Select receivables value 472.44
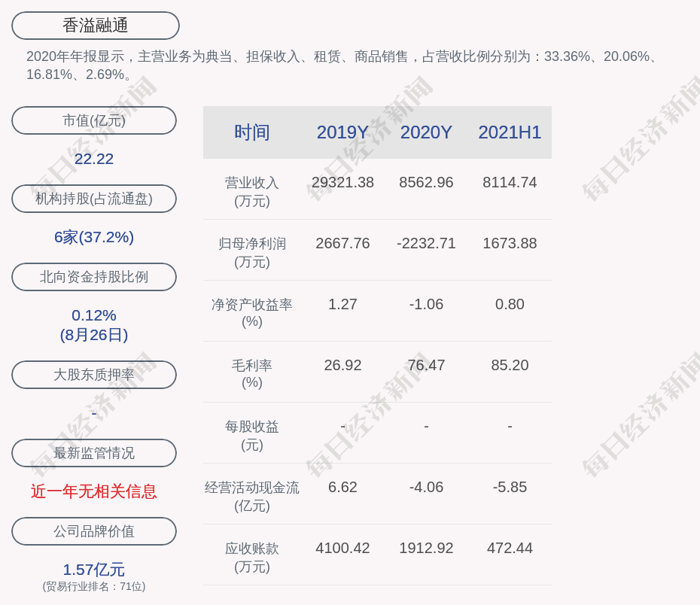The width and height of the screenshot is (700, 605). tap(510, 548)
